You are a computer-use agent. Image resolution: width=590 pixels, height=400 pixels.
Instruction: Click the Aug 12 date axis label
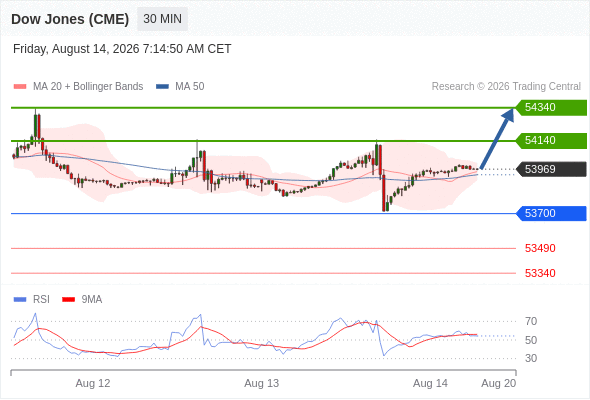tap(93, 383)
